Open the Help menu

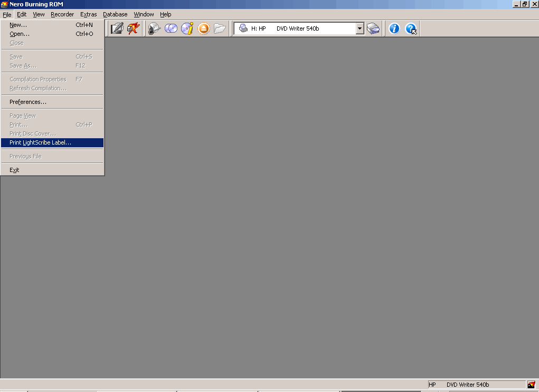[x=165, y=14]
